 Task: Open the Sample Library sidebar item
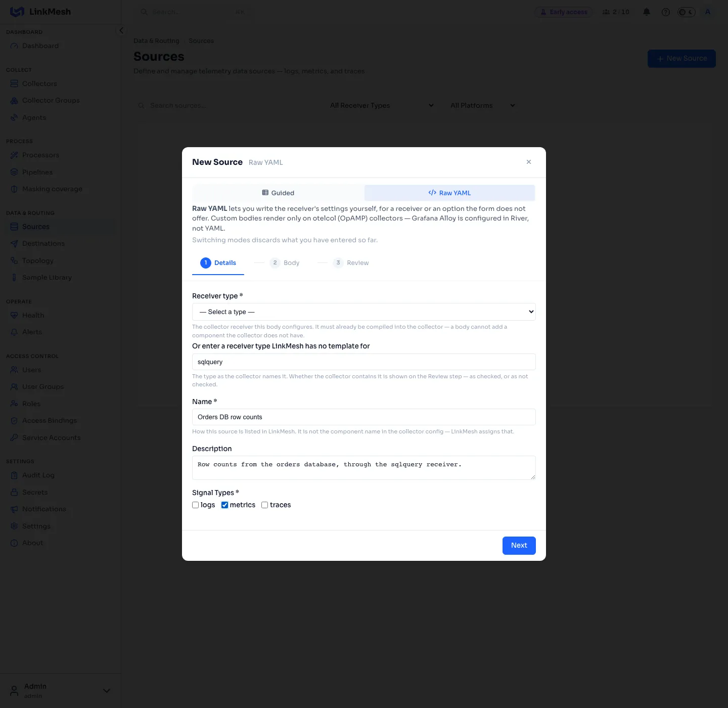click(x=61, y=277)
